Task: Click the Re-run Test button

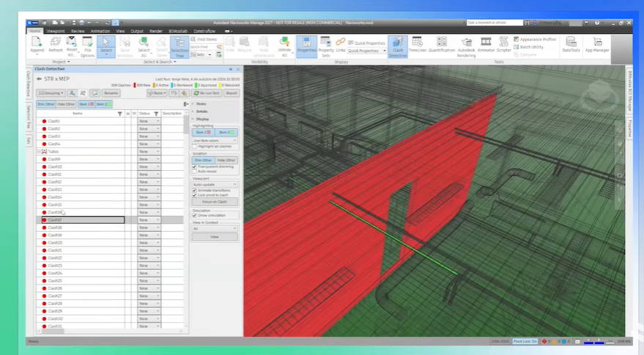Action: point(207,93)
